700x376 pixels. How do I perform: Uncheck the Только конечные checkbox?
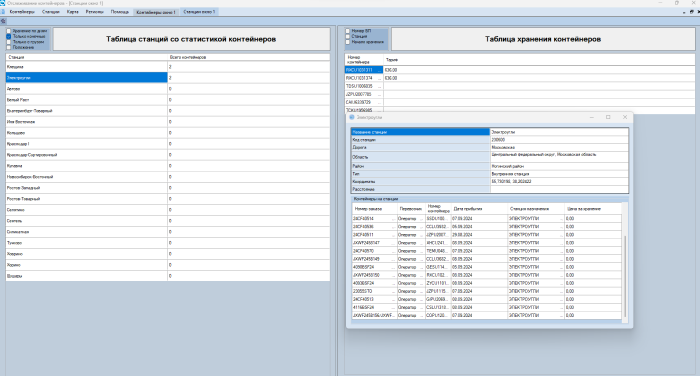point(8,37)
